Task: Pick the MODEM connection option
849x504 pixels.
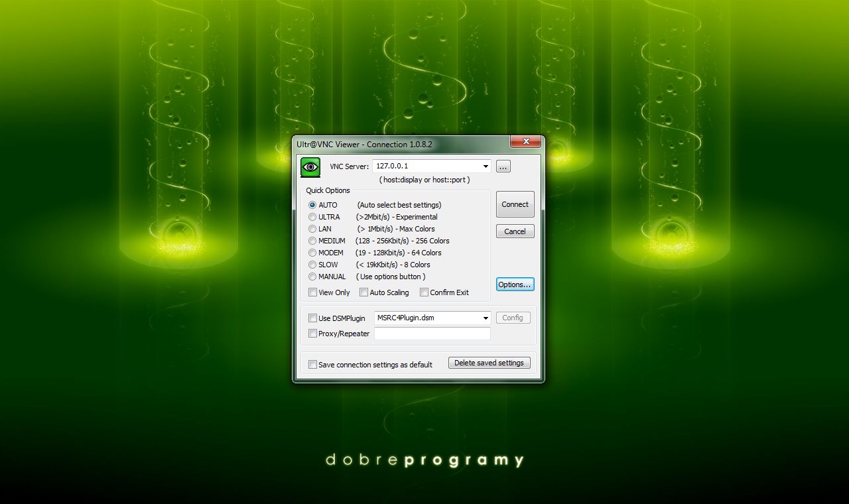Action: [x=312, y=253]
